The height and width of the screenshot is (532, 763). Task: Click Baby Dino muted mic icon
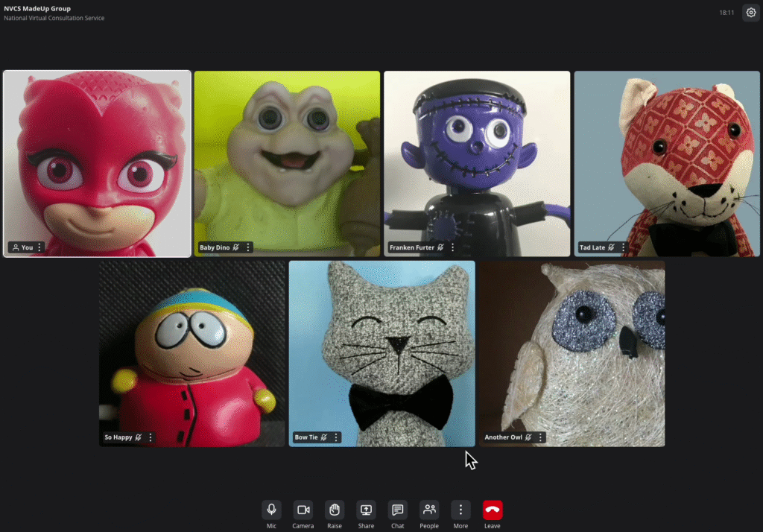point(236,247)
